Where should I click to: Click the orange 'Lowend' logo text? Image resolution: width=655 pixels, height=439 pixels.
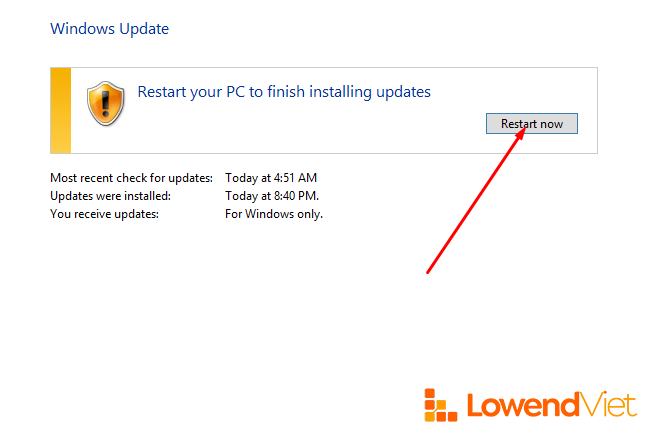523,404
